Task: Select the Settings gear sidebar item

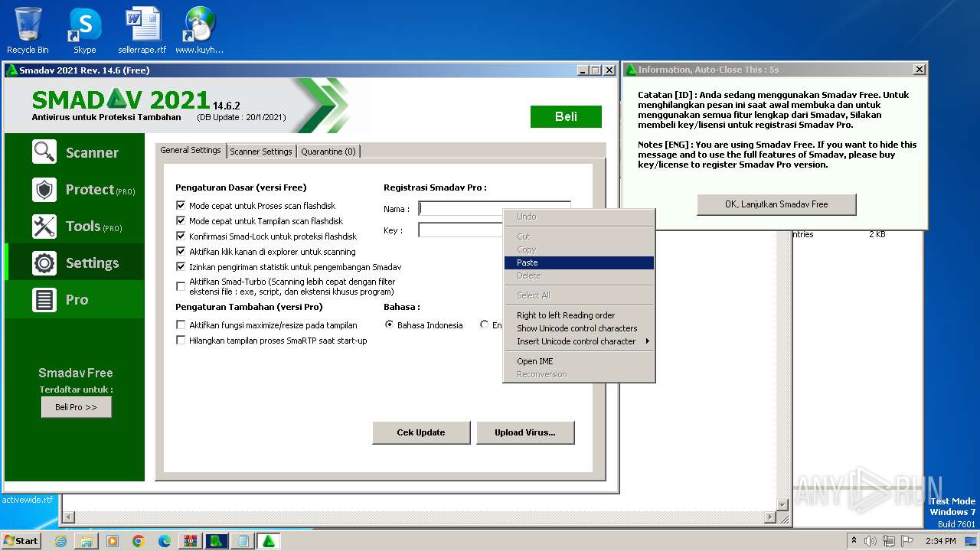Action: pos(75,262)
